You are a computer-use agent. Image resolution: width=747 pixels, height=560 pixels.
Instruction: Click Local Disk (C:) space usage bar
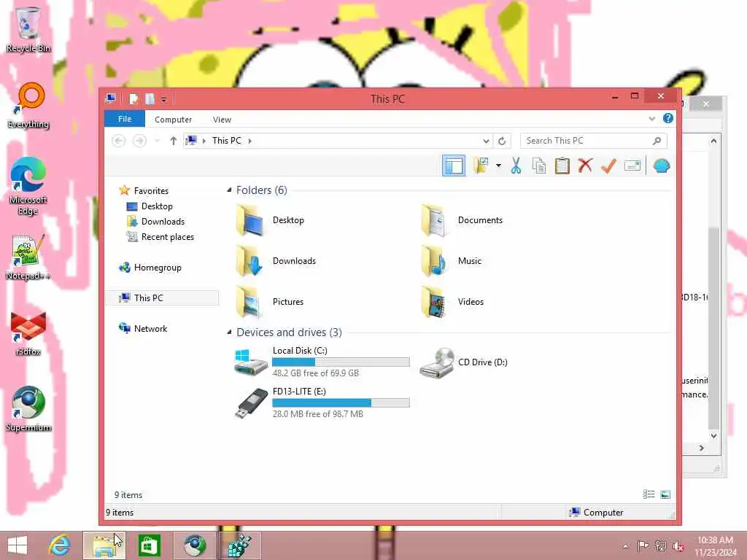point(341,362)
